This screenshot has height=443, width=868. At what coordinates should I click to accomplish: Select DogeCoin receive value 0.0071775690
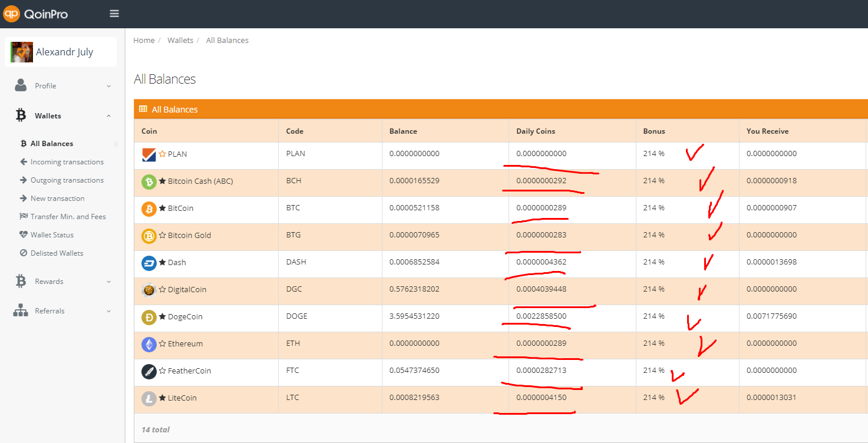(x=771, y=316)
